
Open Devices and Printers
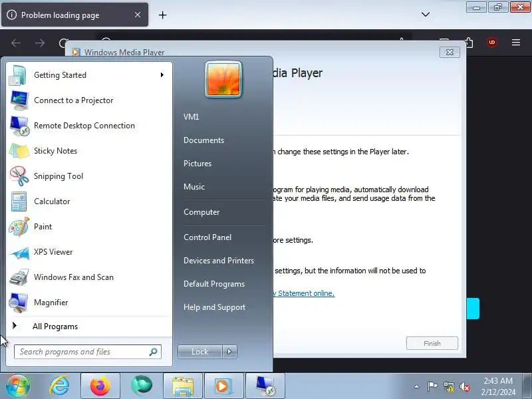(x=219, y=261)
